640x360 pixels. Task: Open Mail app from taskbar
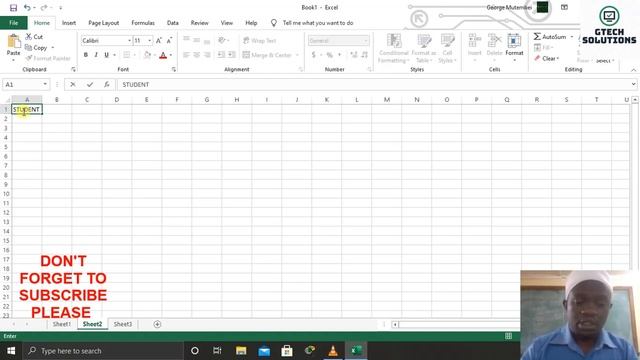click(264, 351)
